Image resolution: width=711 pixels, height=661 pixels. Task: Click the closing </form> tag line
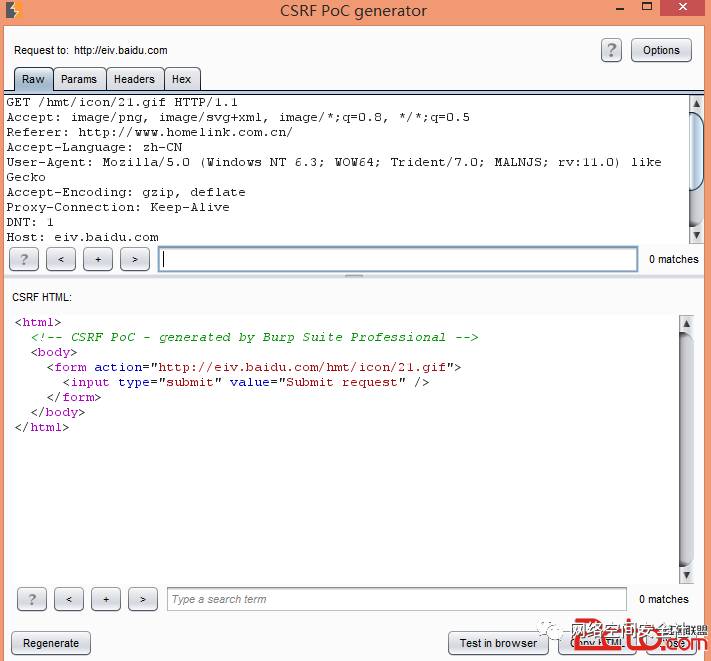(x=74, y=397)
